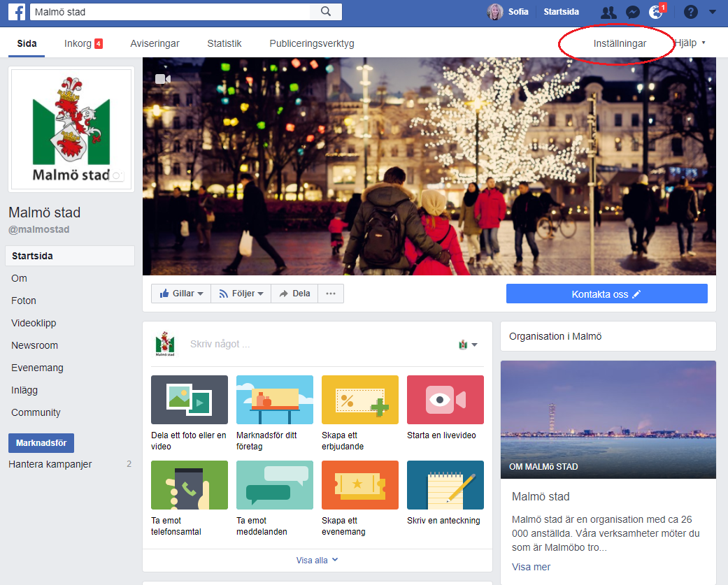This screenshot has width=728, height=585.
Task: Click the 'Organisation i Malmö' text
Action: (x=555, y=336)
